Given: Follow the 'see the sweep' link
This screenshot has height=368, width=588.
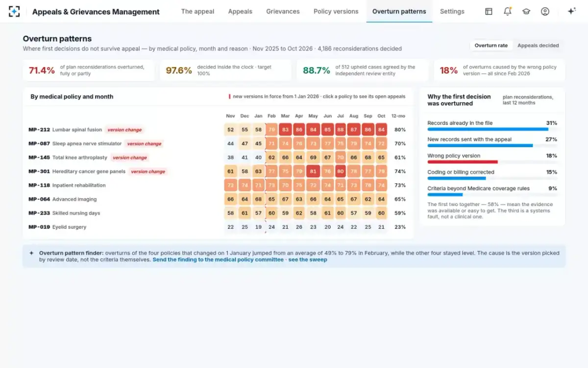Looking at the screenshot, I should click(308, 260).
